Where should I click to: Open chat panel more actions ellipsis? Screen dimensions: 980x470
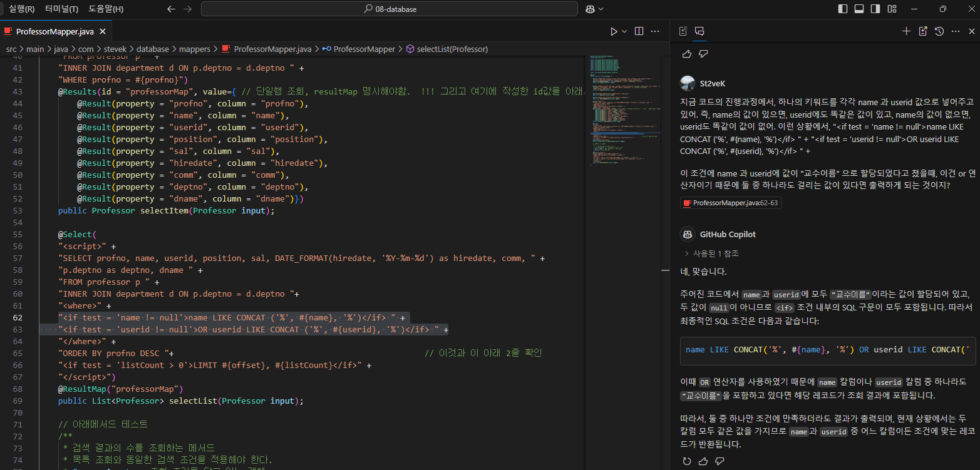pyautogui.click(x=956, y=31)
